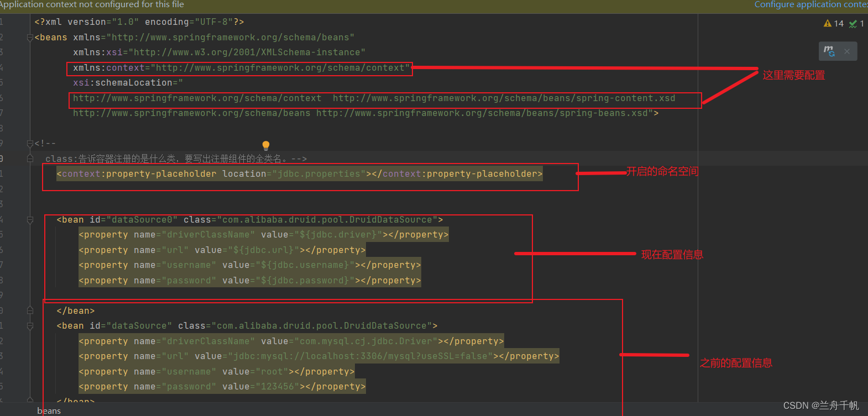
Task: Click the xml version declaration line
Action: (139, 22)
